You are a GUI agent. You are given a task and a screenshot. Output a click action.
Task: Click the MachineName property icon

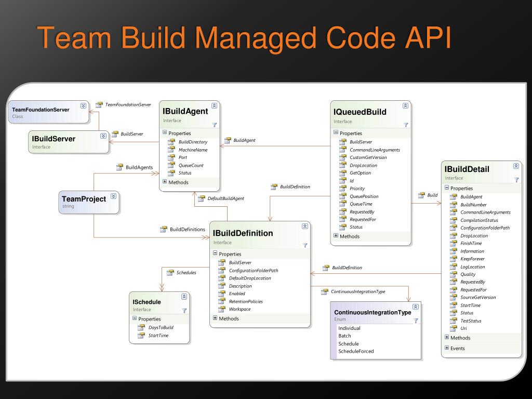pos(171,149)
